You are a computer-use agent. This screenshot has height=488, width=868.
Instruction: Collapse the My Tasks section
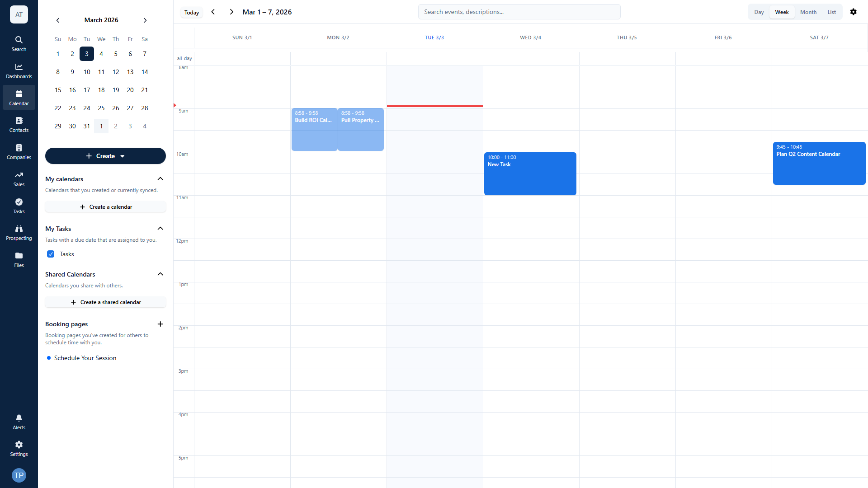click(160, 229)
